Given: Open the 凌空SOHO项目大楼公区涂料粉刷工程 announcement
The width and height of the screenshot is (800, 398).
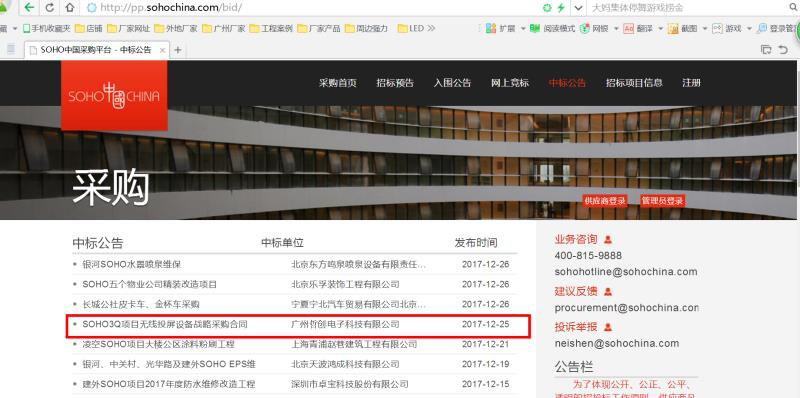Looking at the screenshot, I should [x=159, y=344].
